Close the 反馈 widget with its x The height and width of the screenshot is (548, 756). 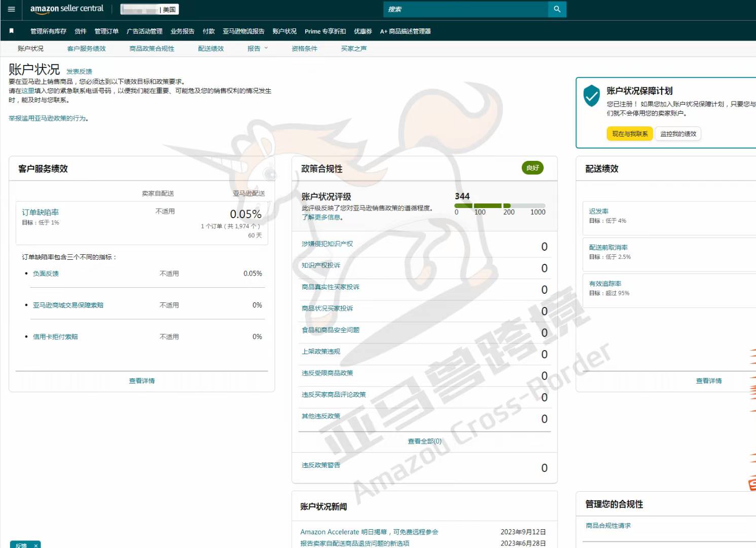(x=35, y=545)
